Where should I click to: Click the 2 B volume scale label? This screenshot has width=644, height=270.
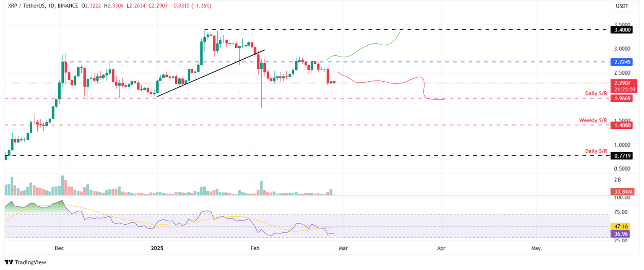tap(618, 179)
